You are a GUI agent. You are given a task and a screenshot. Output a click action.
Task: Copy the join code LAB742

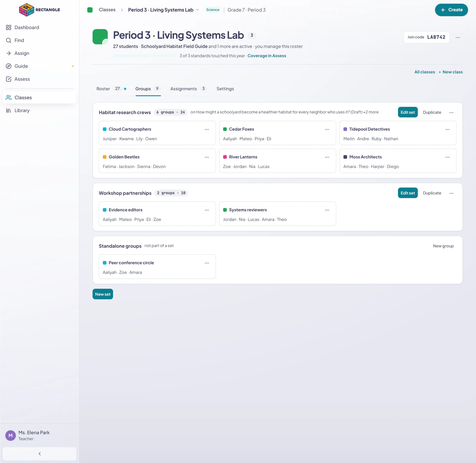coord(426,37)
